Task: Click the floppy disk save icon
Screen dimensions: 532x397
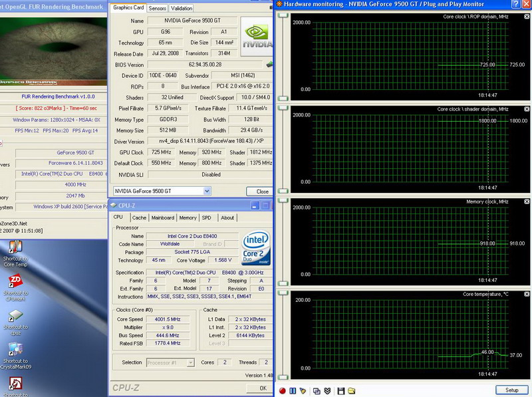Action: pos(340,391)
